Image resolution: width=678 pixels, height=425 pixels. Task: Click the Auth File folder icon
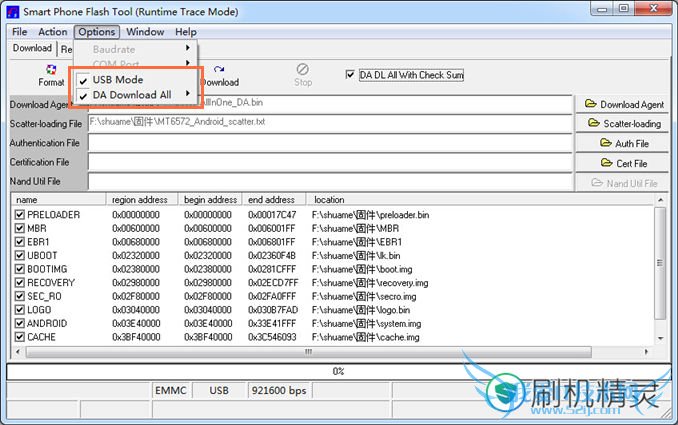click(x=606, y=143)
